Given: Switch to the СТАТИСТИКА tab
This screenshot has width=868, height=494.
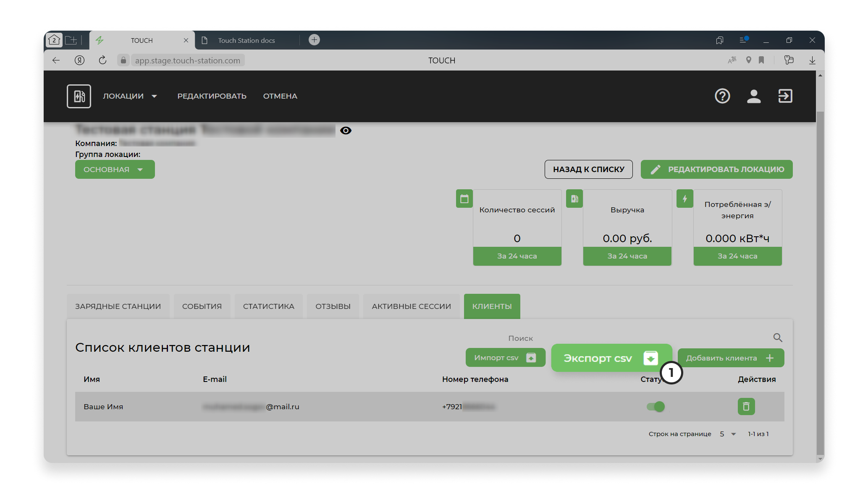Looking at the screenshot, I should coord(268,306).
